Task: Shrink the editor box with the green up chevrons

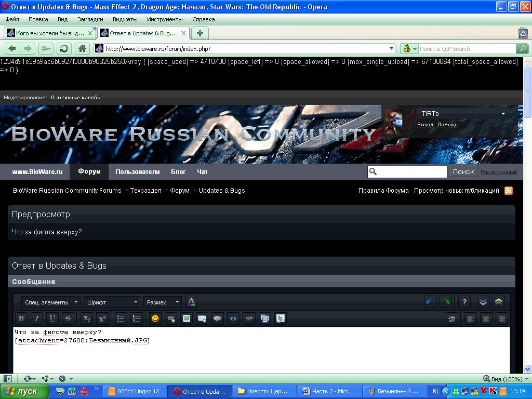Action: pyautogui.click(x=498, y=302)
